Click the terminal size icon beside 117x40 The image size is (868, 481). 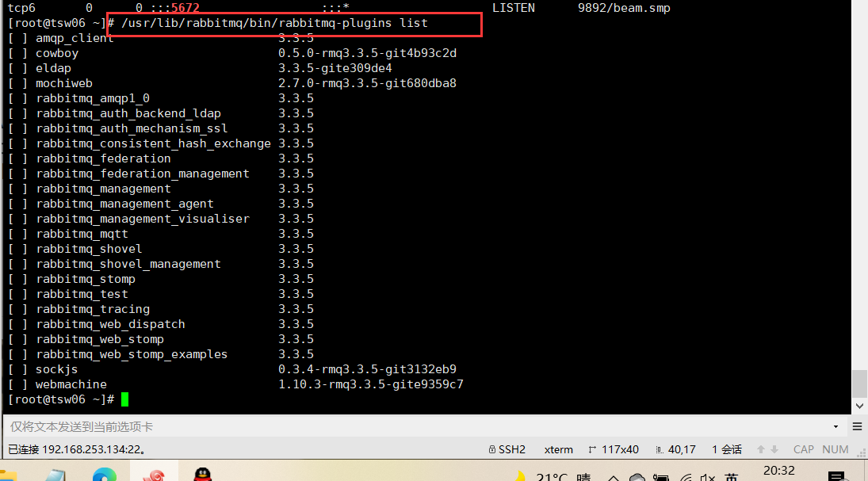tap(592, 449)
